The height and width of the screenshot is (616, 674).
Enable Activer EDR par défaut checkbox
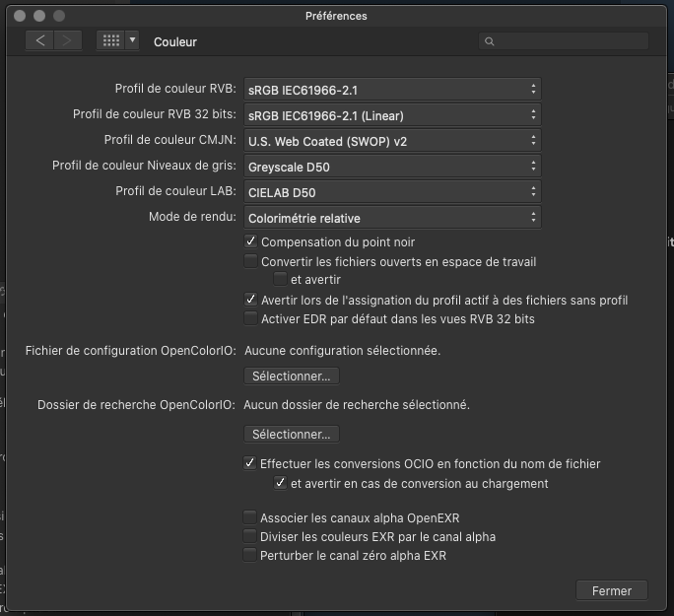250,318
